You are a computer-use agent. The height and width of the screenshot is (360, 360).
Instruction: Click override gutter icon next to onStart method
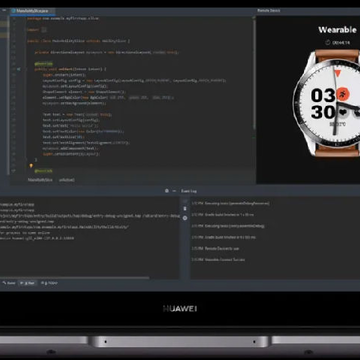pos(19,69)
